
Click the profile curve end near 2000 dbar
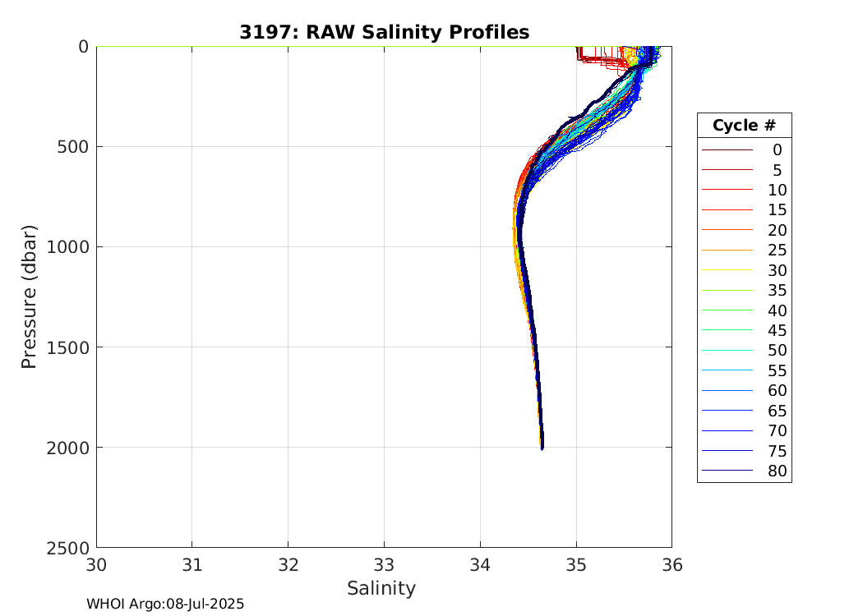(x=542, y=446)
